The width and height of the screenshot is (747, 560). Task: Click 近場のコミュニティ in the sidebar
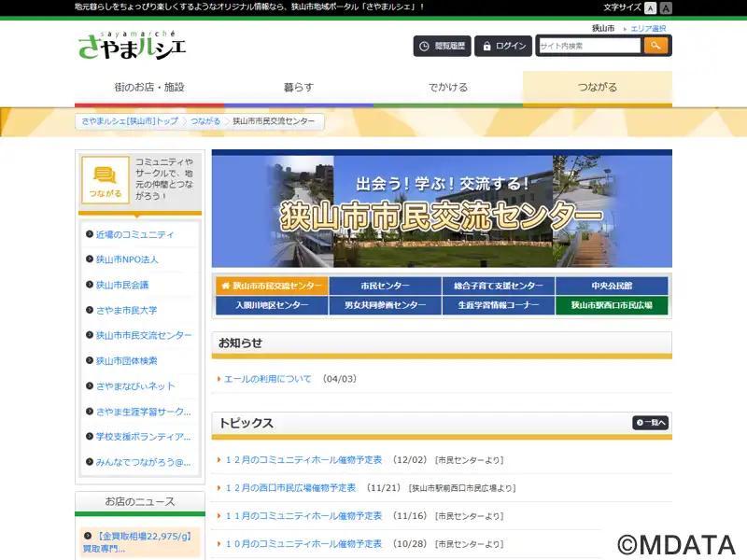[134, 234]
